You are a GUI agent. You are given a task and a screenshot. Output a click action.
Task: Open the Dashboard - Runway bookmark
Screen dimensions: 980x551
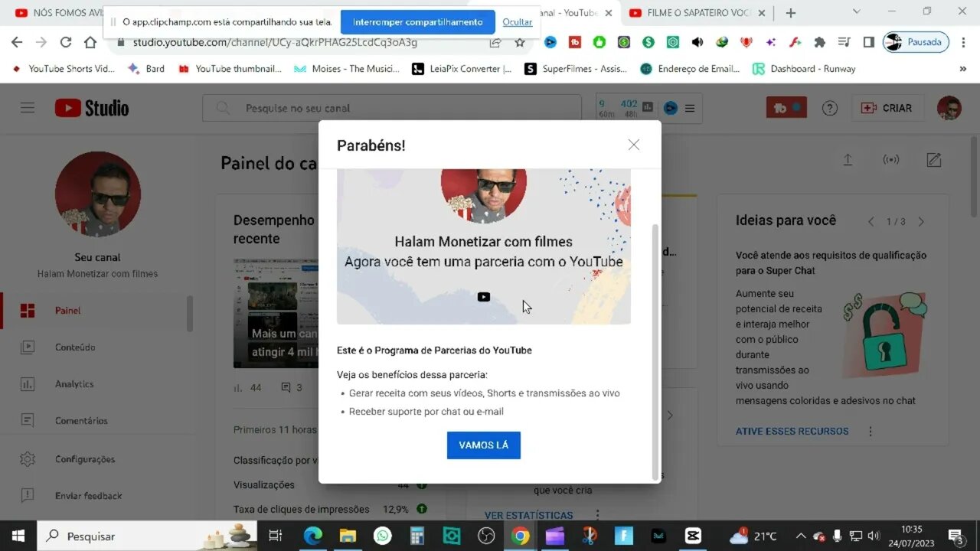(x=804, y=69)
